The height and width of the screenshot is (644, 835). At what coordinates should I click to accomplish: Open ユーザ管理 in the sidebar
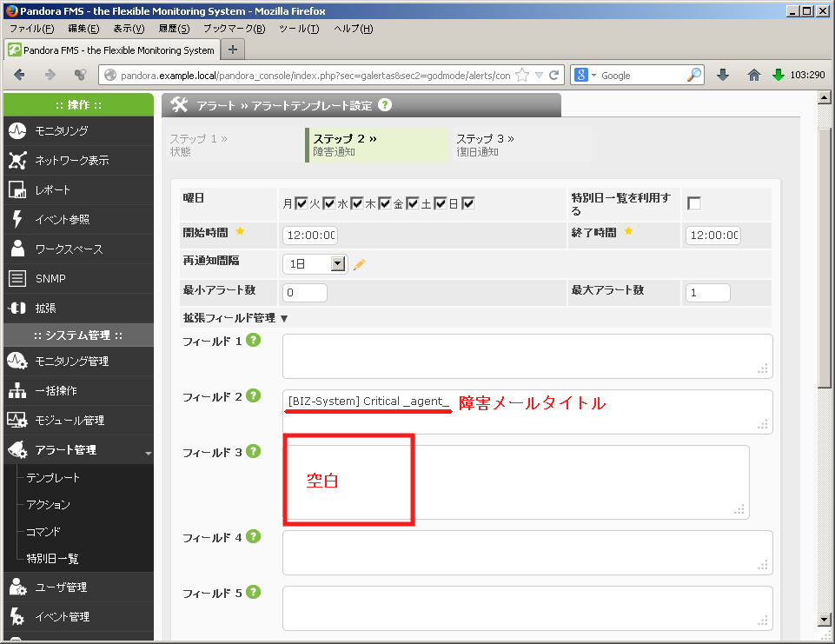tap(78, 587)
